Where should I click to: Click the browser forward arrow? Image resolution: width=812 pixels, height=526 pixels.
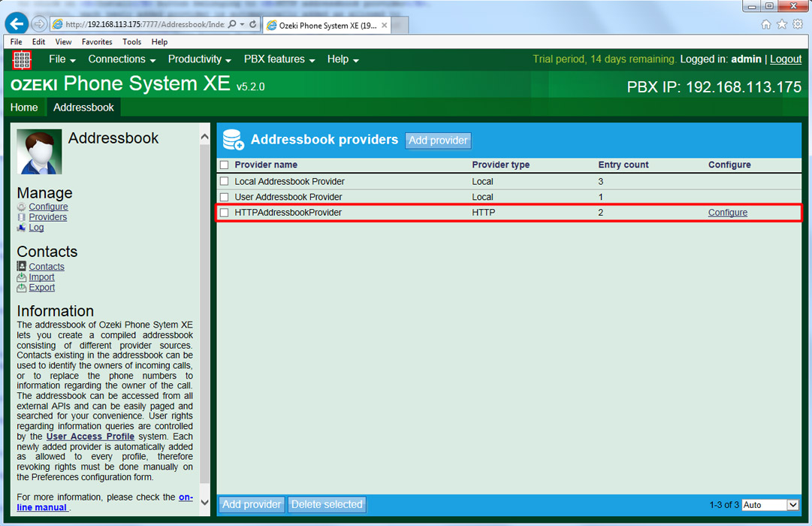pos(39,24)
